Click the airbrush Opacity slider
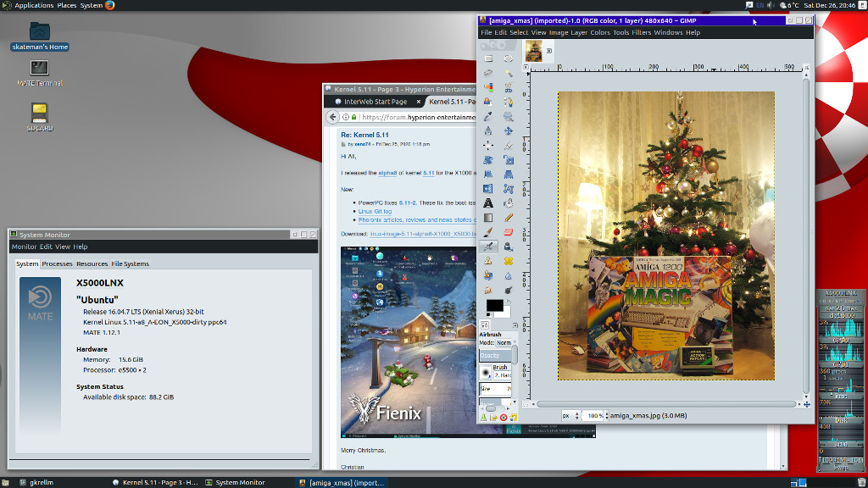Image resolution: width=868 pixels, height=488 pixels. (495, 356)
